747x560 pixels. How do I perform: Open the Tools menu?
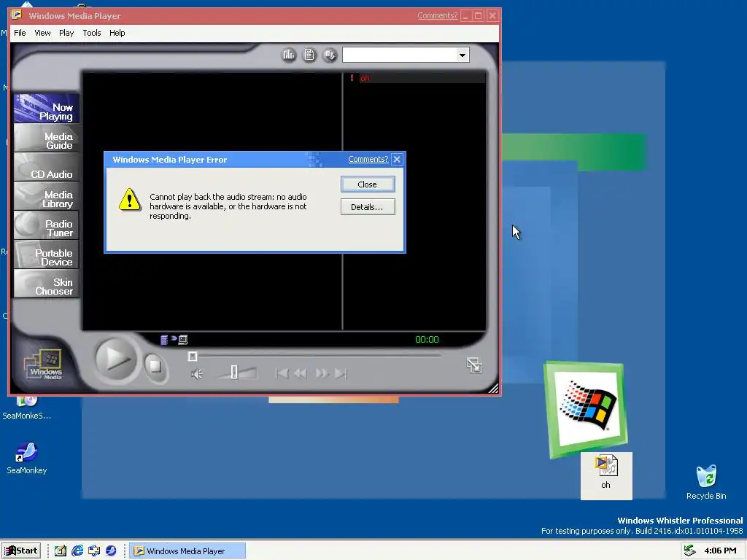[x=91, y=33]
